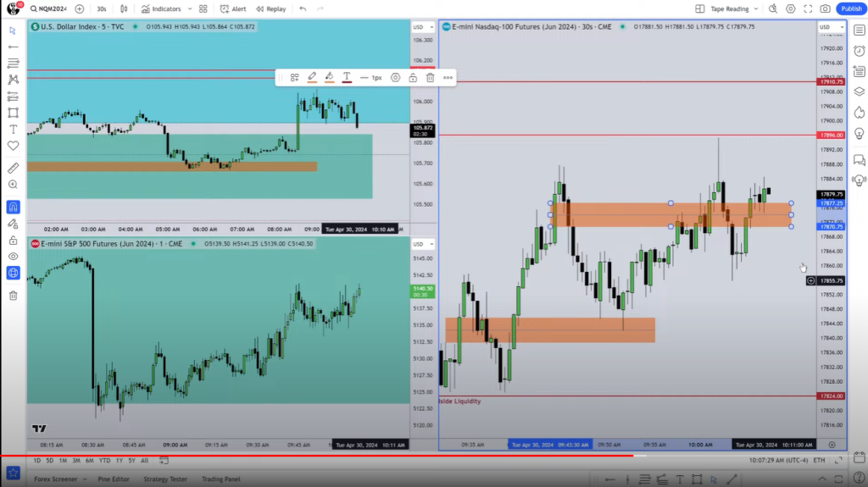Screen dimensions: 868x487
Task: Open Quick Search in top bar
Action: [x=773, y=8]
